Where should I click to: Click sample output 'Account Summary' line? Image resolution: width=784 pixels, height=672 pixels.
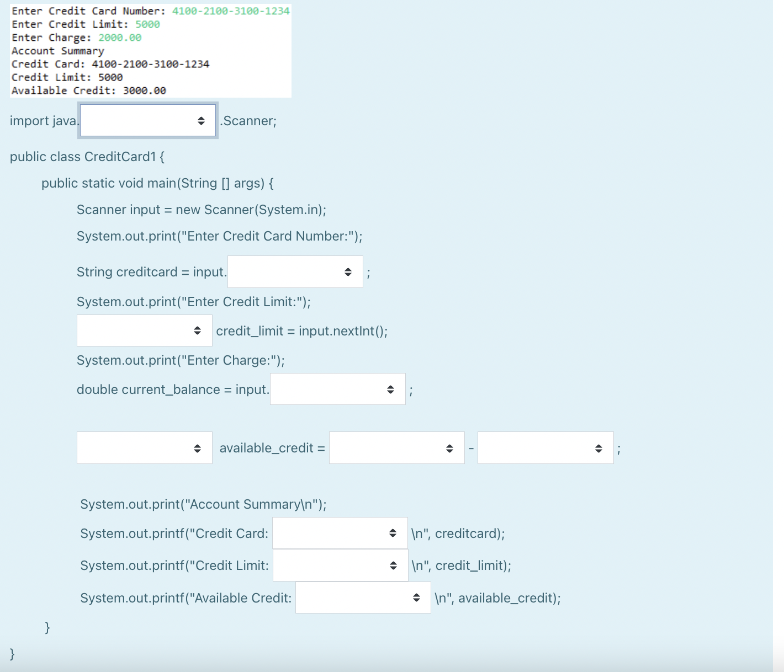[x=58, y=51]
